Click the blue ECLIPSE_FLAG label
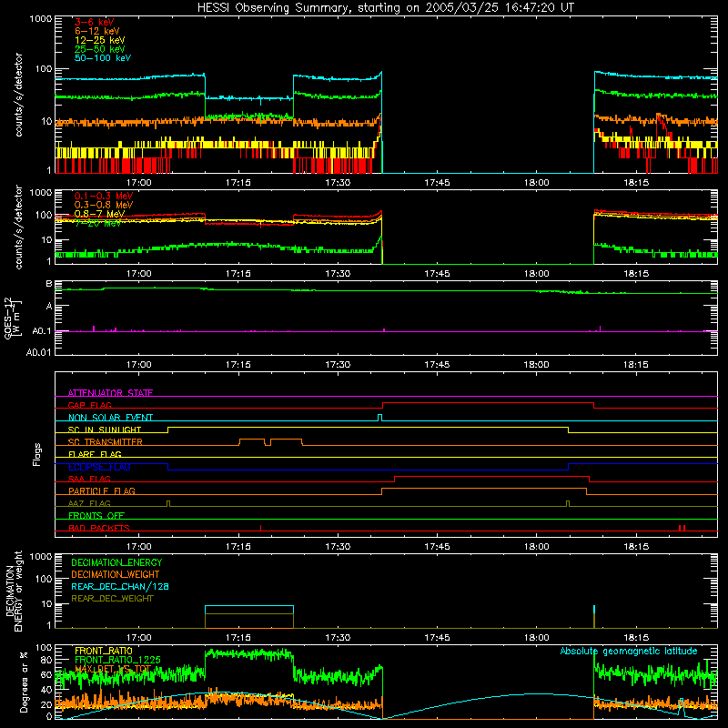Screen dimensions: 728x728 [x=99, y=467]
